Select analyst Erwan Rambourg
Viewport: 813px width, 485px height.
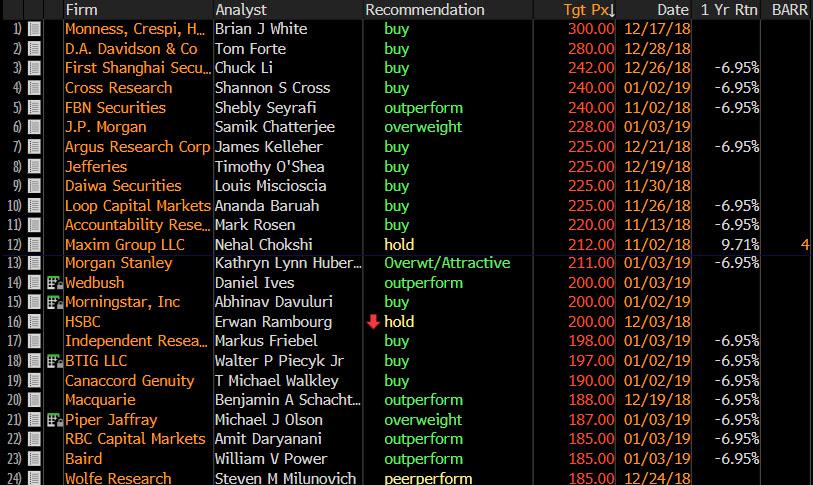[273, 322]
